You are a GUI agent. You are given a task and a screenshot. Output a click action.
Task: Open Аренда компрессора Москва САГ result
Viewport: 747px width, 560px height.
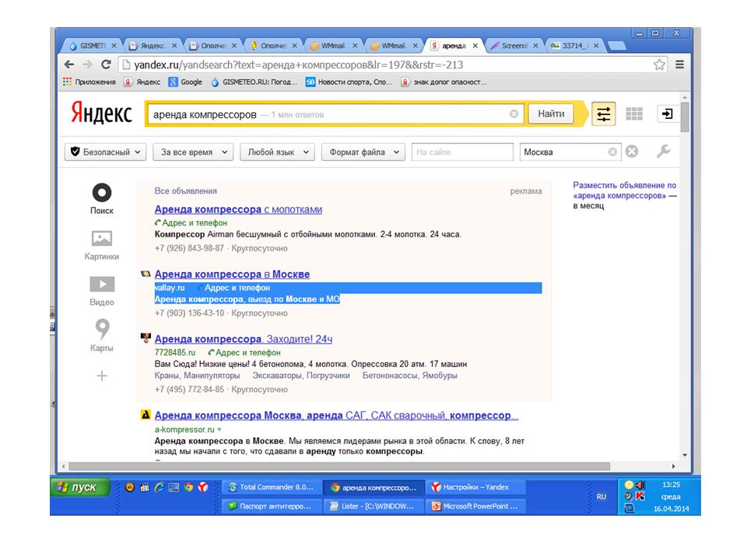point(336,415)
